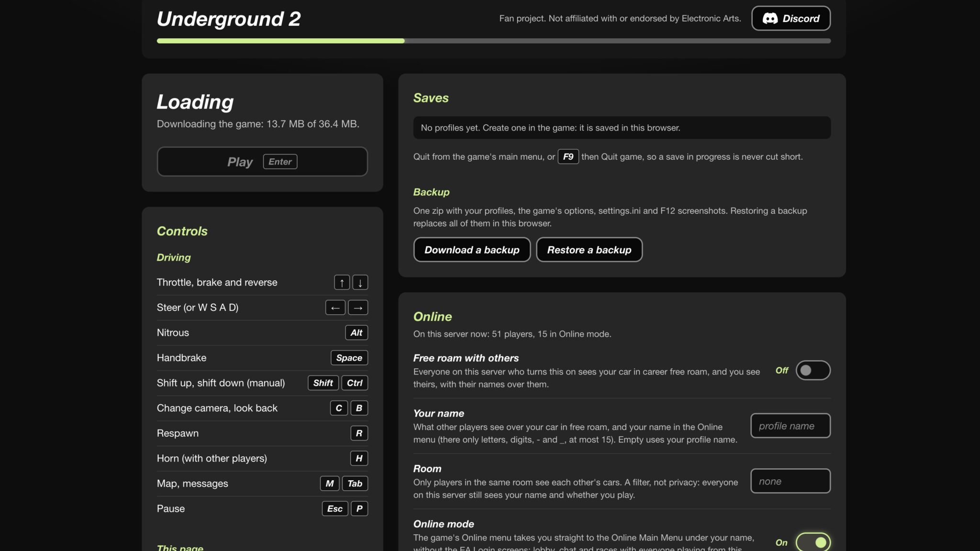Click the 'Horn (with other players)' row label
Screen dimensions: 980x551
coord(212,458)
